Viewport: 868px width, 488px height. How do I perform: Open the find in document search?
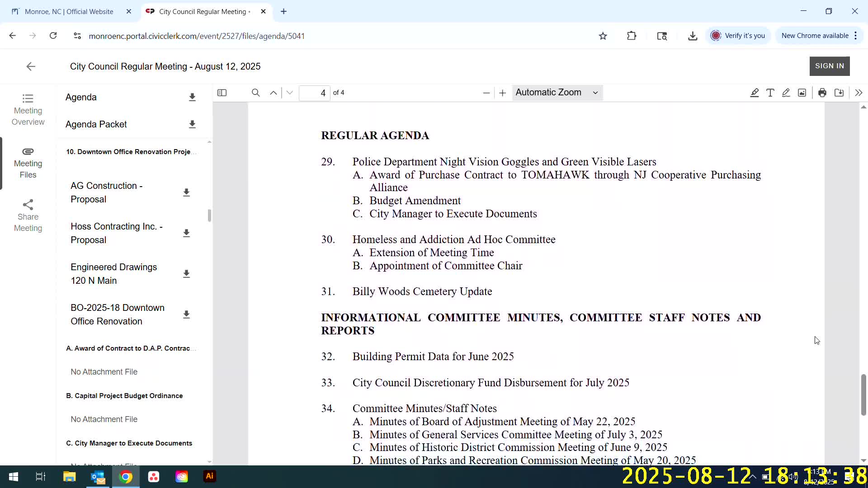click(255, 93)
